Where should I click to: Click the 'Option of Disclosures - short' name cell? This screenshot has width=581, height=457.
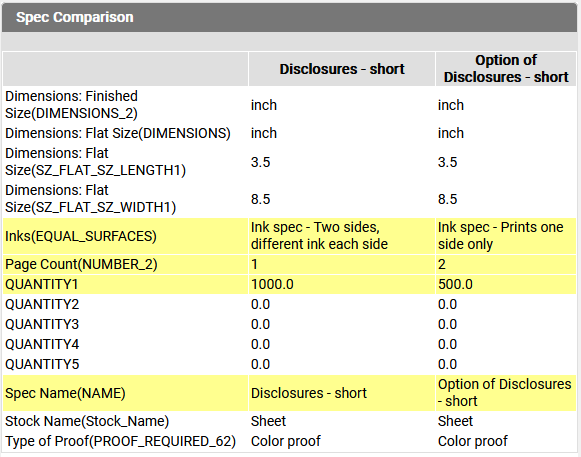tap(506, 393)
